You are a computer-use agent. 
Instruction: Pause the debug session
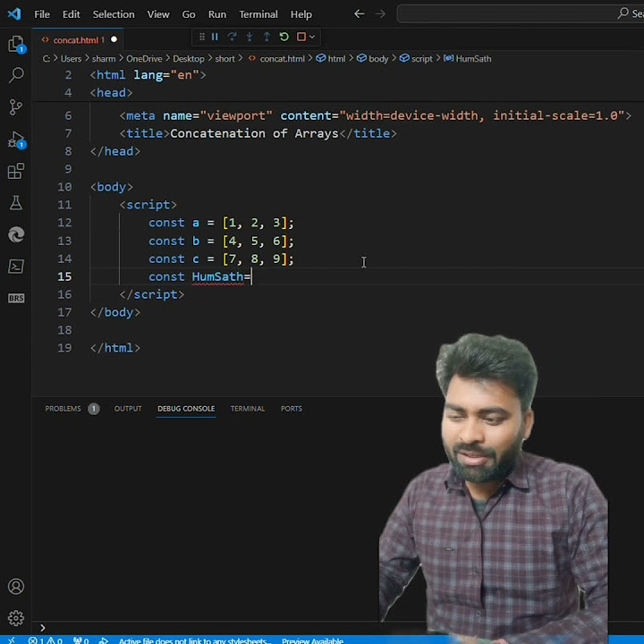(215, 37)
